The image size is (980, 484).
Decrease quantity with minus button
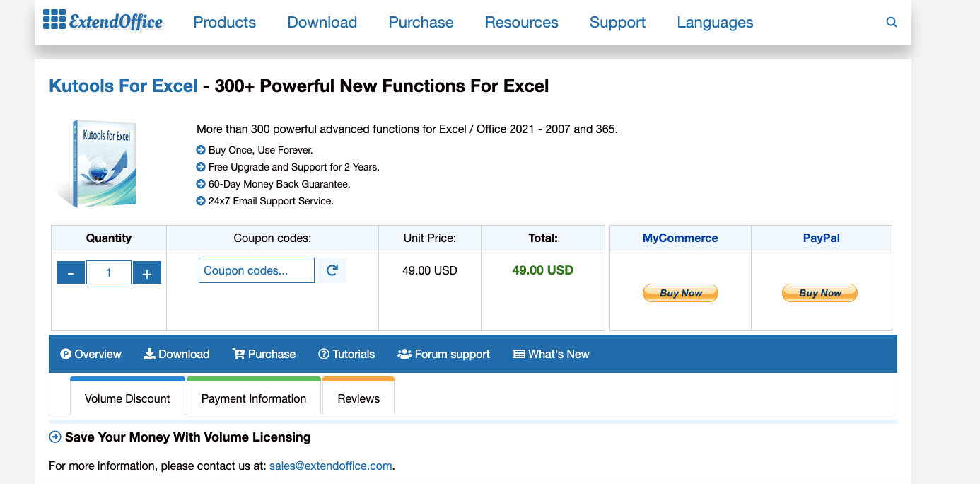click(x=71, y=273)
